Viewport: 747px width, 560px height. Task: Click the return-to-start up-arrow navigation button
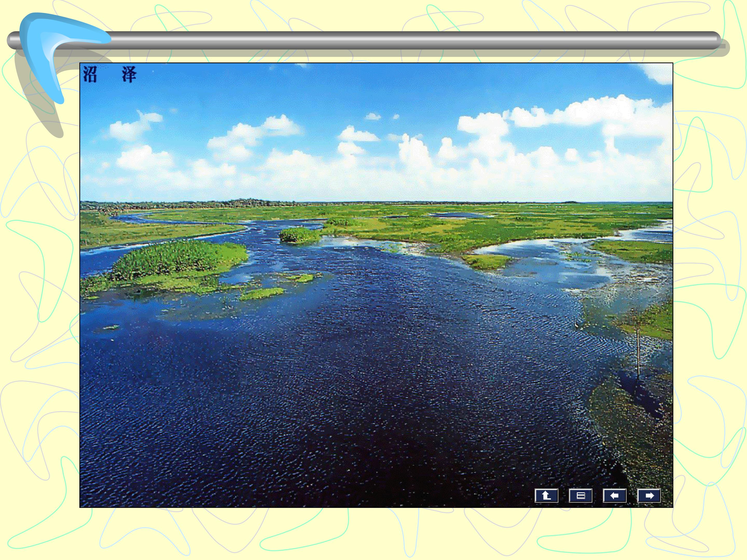click(x=546, y=495)
